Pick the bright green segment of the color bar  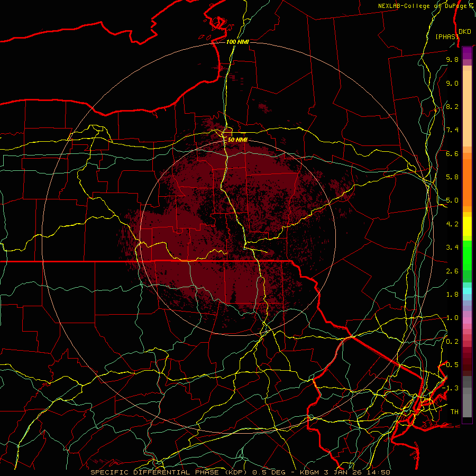pos(467,255)
